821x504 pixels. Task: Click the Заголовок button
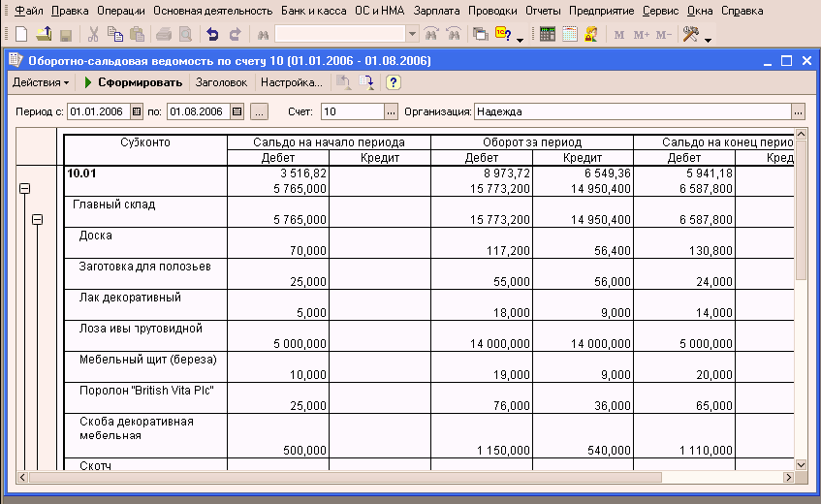point(221,83)
